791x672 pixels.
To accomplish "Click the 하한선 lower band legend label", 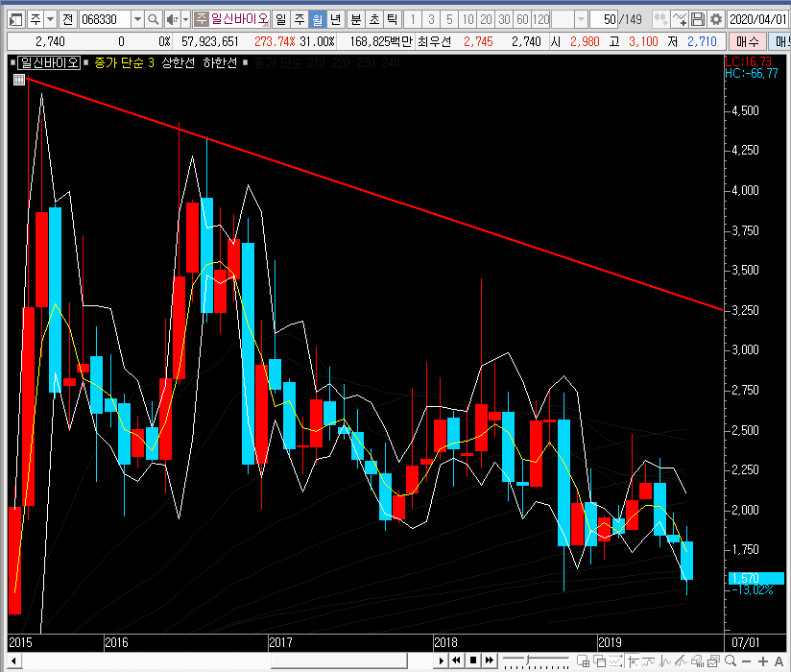I will (220, 62).
